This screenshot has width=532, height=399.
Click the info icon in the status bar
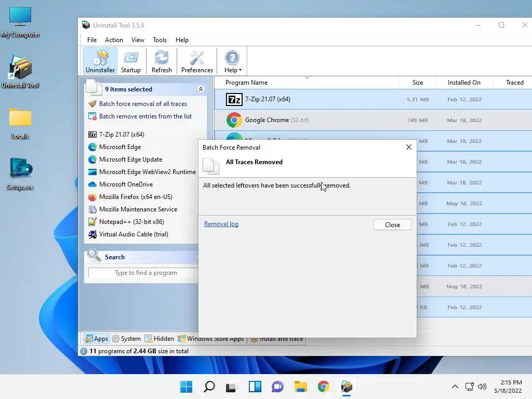click(84, 351)
